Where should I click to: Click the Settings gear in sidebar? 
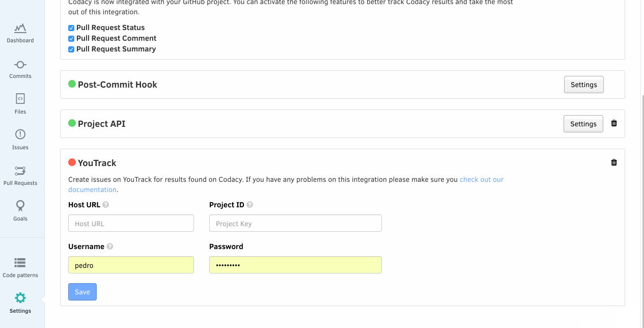click(20, 298)
